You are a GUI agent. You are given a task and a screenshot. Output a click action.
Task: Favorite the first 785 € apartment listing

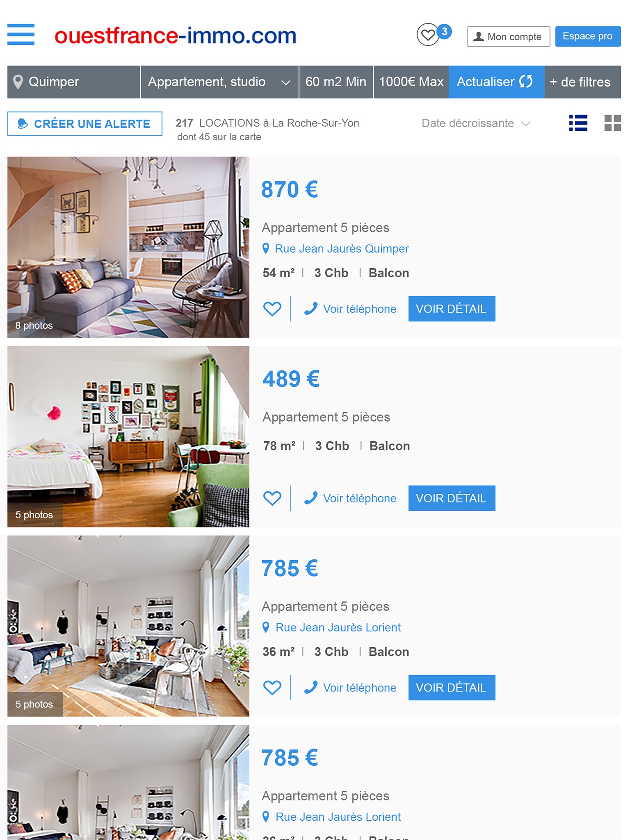272,688
